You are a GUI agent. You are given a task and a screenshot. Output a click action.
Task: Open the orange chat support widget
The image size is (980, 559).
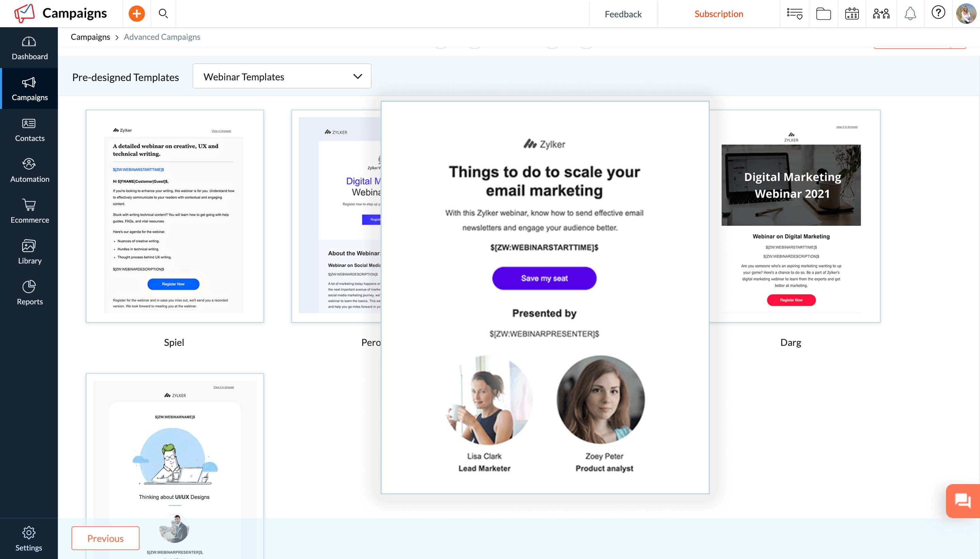962,501
